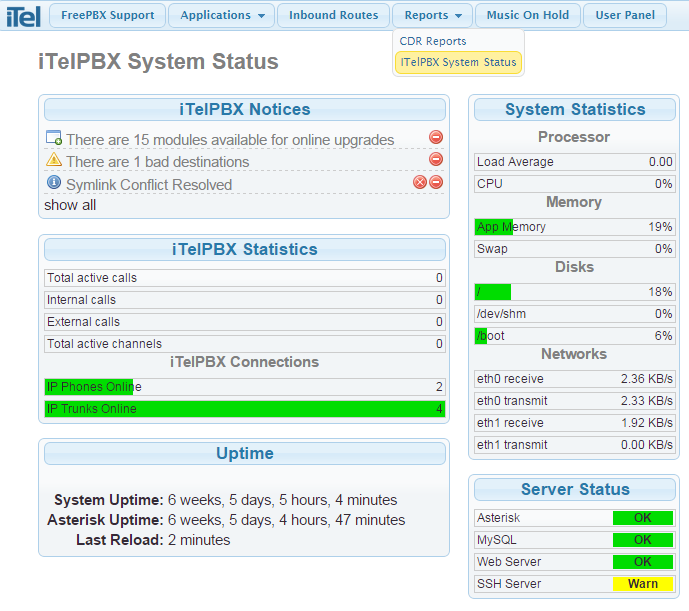Click the iTelPBX System Status page title
This screenshot has width=689, height=611.
(158, 62)
